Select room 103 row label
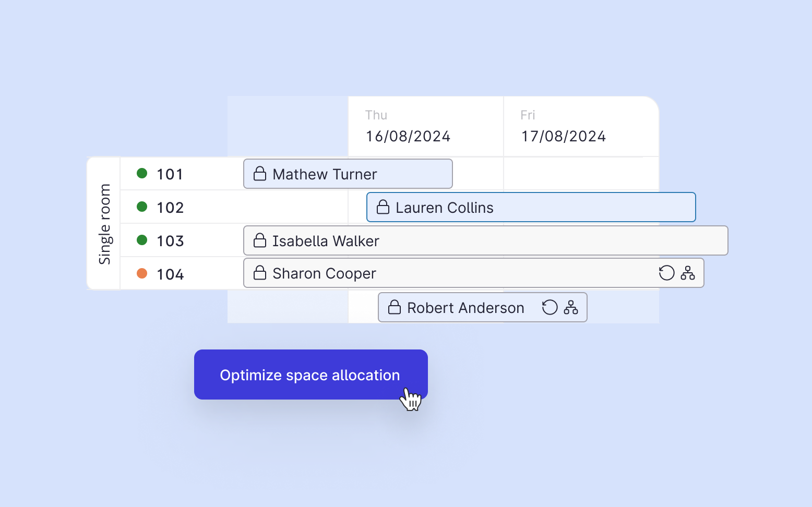The height and width of the screenshot is (507, 812). click(170, 241)
